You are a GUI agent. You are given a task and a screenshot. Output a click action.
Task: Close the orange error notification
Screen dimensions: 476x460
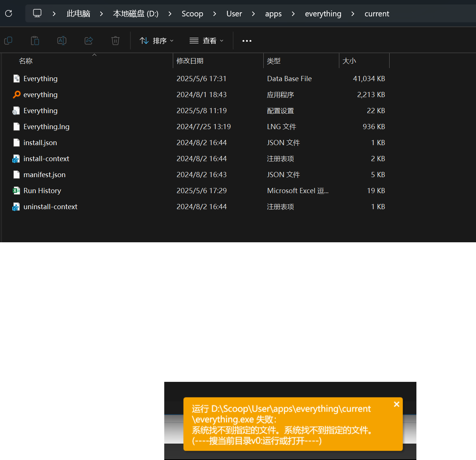397,404
